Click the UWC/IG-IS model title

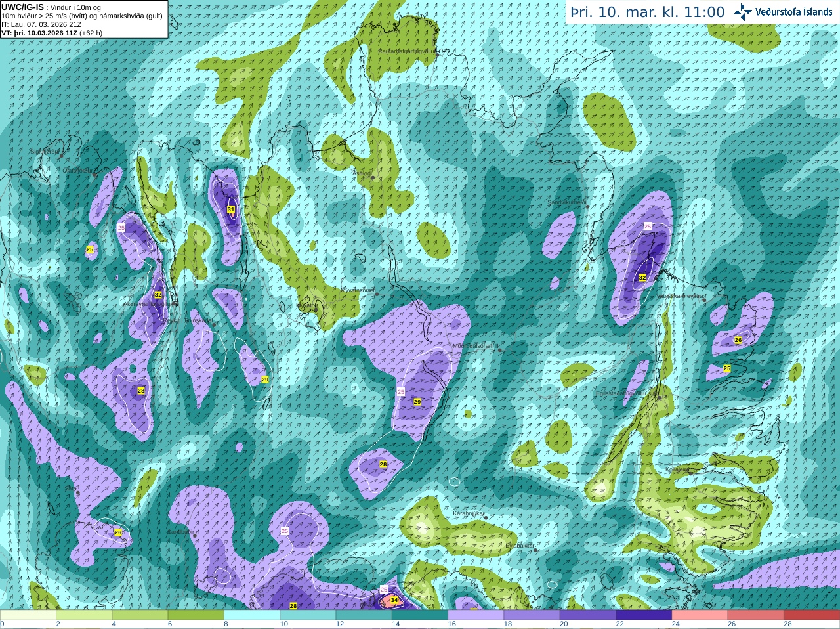[22, 7]
